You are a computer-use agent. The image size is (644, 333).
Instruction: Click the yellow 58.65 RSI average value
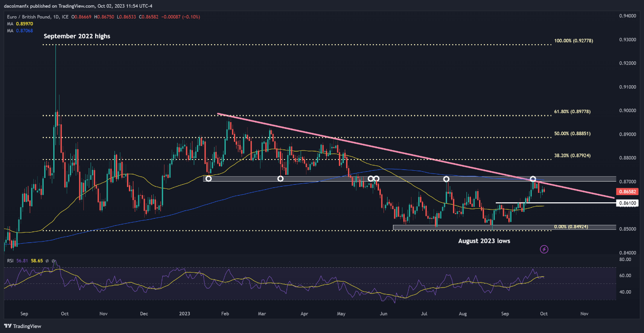coord(37,260)
